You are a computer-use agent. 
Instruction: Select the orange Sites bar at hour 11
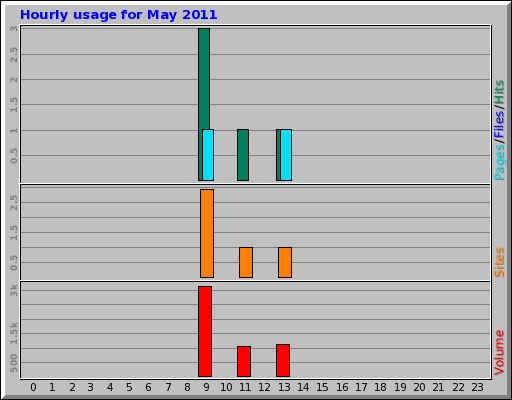[x=246, y=262]
